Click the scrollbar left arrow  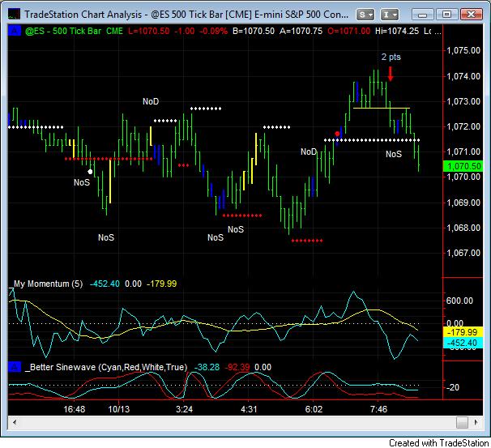tap(15, 422)
